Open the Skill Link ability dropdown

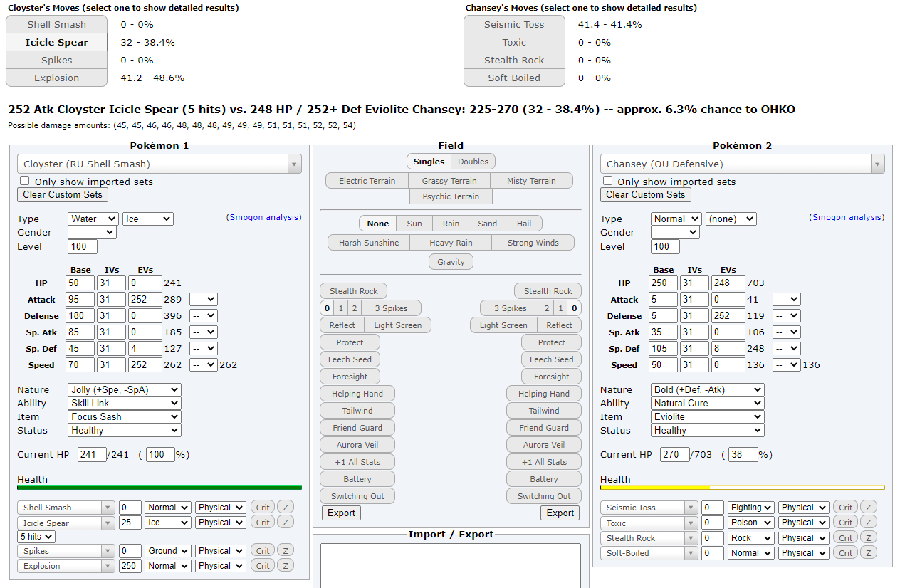click(x=125, y=403)
